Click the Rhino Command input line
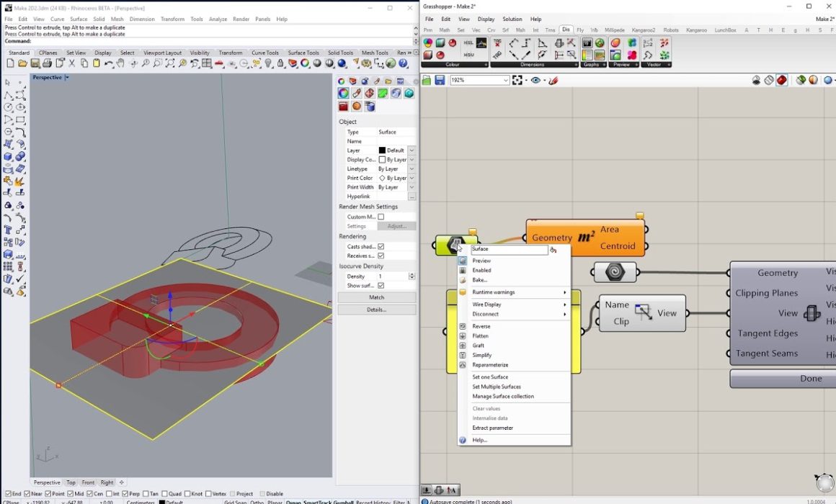This screenshot has width=836, height=504. 208,41
